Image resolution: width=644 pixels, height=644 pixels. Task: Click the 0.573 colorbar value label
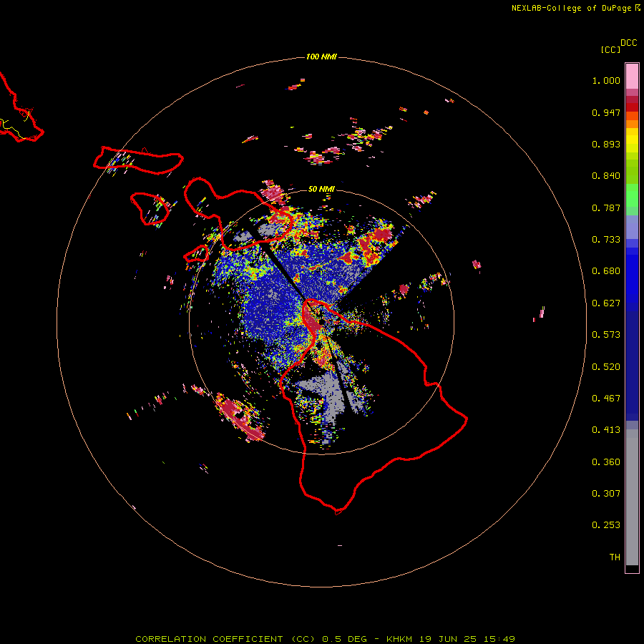(x=606, y=335)
